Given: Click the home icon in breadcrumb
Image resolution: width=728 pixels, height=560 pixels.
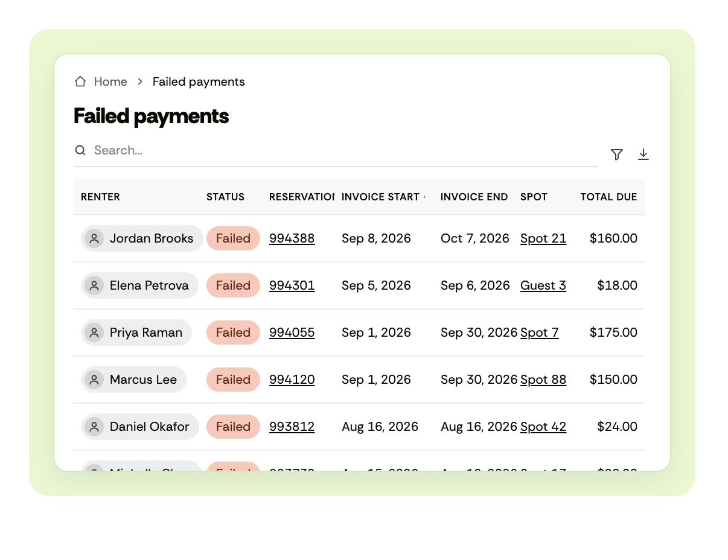Looking at the screenshot, I should click(80, 81).
